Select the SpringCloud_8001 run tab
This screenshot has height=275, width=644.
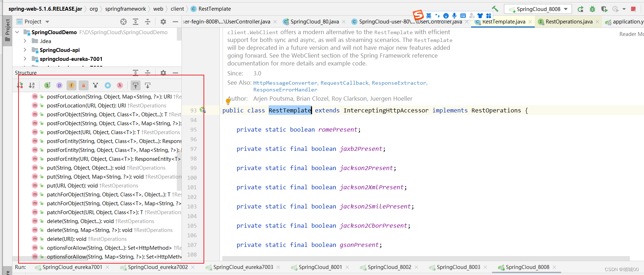point(320,267)
